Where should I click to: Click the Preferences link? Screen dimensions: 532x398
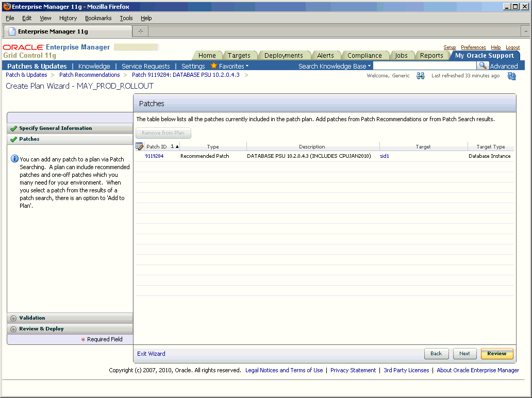(x=473, y=47)
